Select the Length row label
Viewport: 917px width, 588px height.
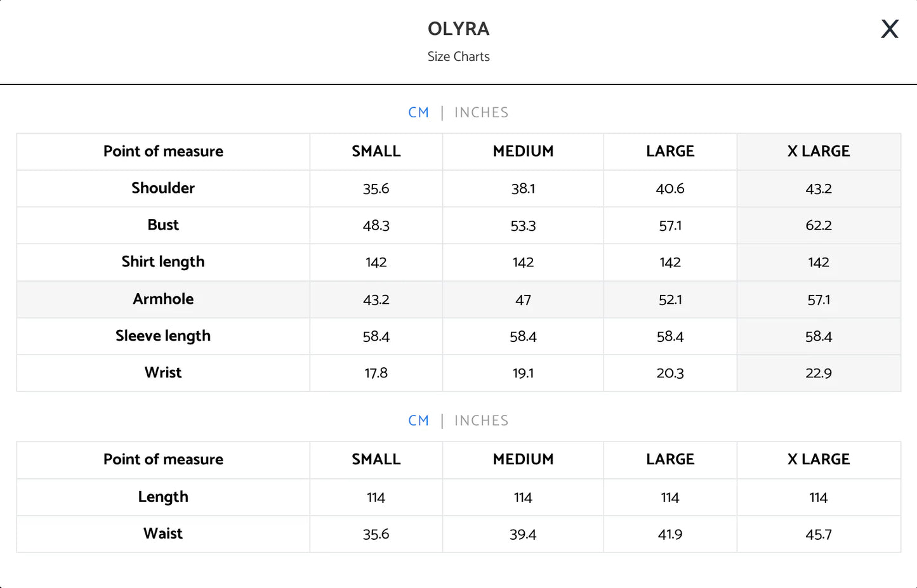[163, 497]
